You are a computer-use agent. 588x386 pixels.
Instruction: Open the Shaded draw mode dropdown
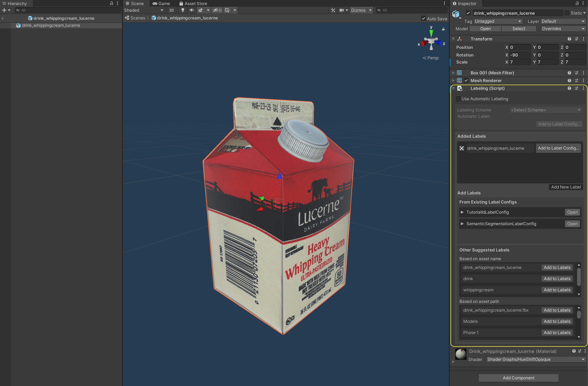144,10
